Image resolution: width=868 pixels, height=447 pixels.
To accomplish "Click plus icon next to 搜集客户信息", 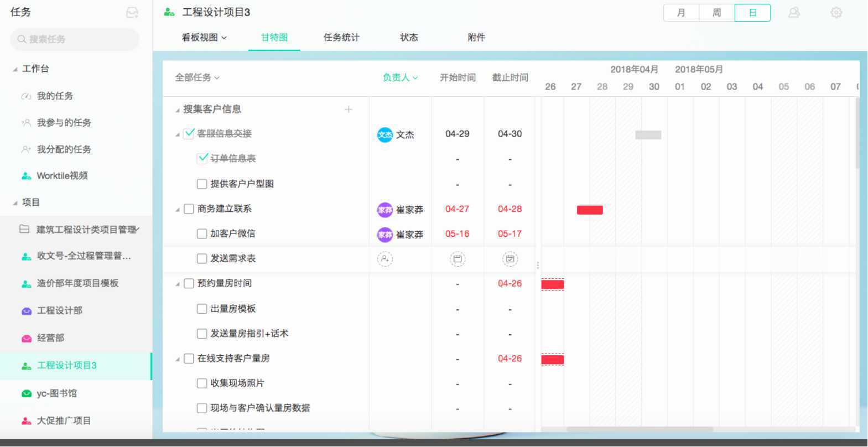I will [x=349, y=110].
